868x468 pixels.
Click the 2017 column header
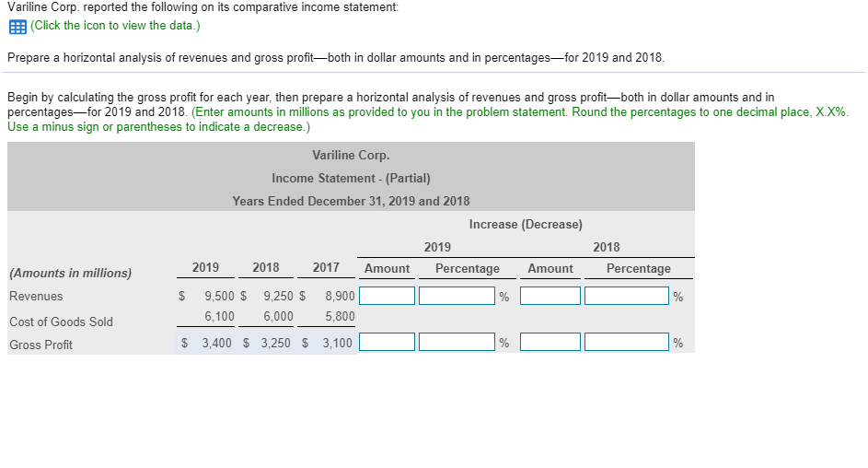point(326,267)
